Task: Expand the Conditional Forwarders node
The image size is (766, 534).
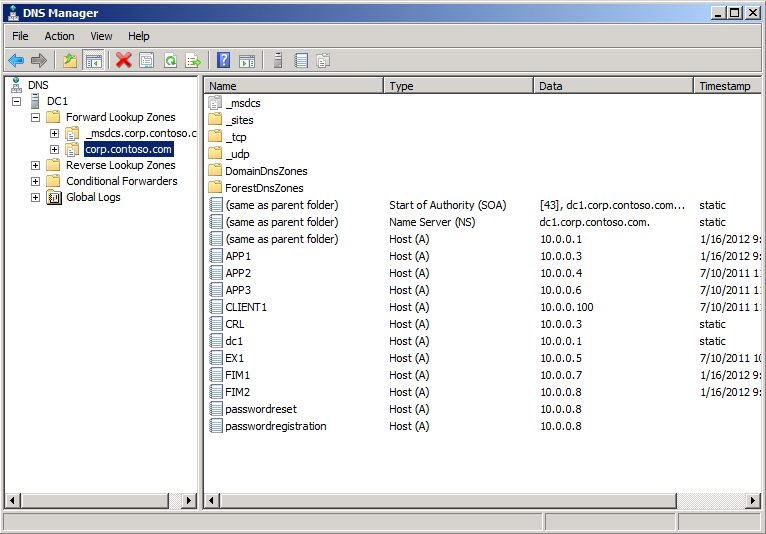Action: click(35, 181)
